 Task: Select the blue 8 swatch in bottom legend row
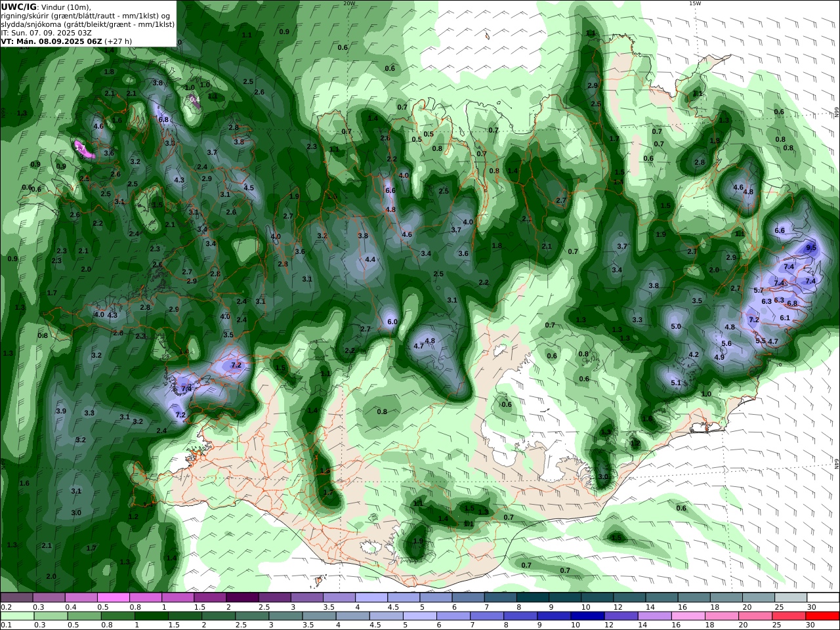click(x=520, y=616)
